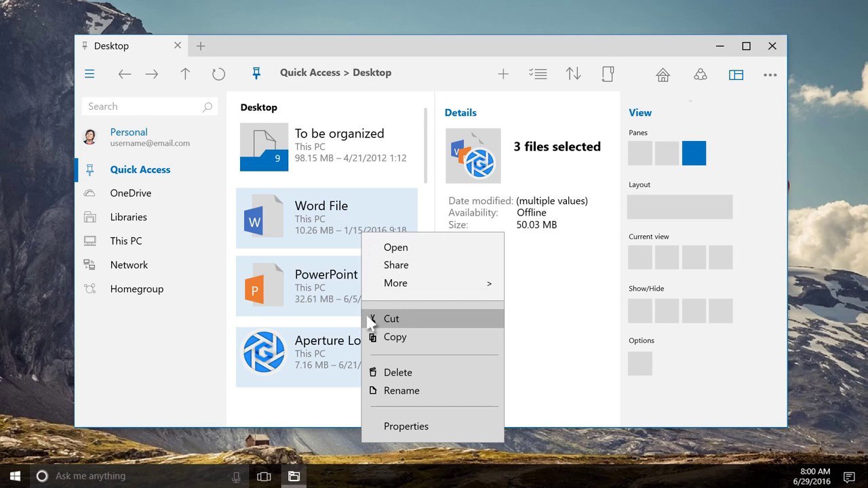Open Task View from the taskbar

coord(264,476)
